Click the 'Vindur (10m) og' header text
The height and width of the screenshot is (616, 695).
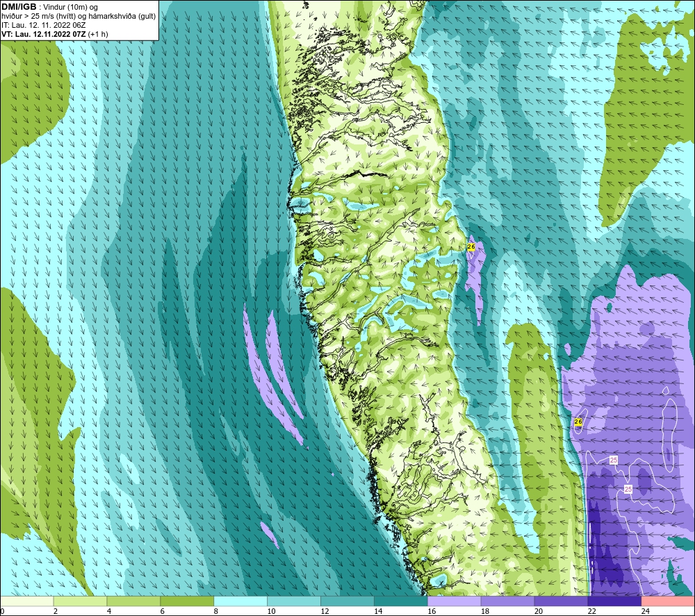point(70,8)
